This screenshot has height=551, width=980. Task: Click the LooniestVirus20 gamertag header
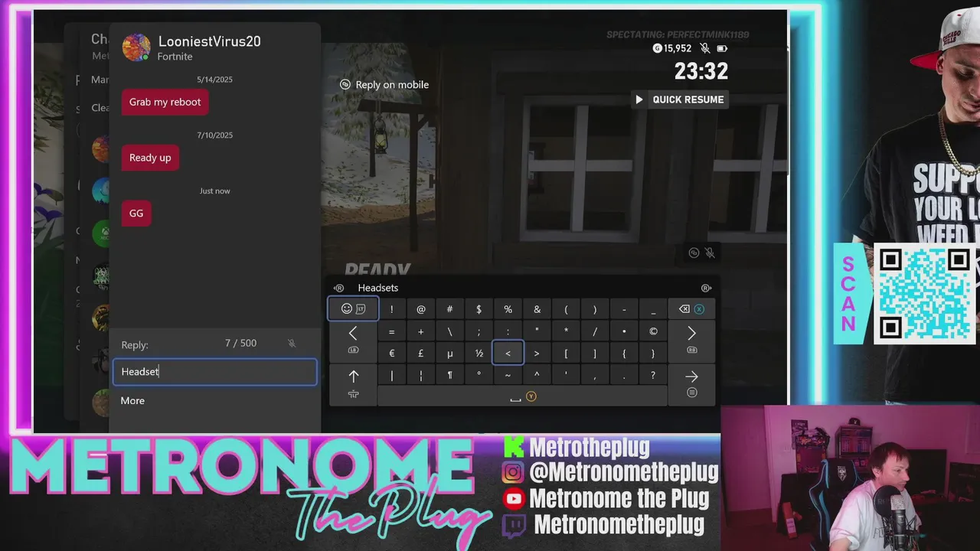tap(209, 41)
